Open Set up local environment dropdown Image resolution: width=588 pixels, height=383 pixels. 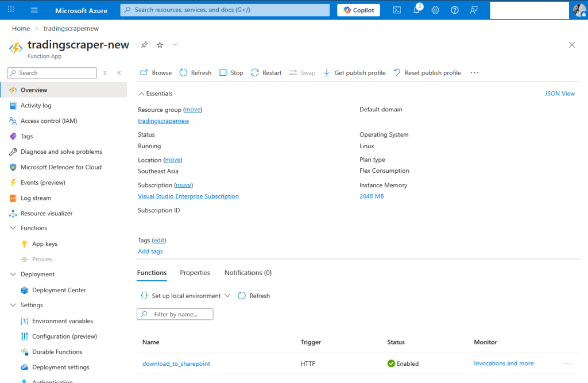coord(185,296)
